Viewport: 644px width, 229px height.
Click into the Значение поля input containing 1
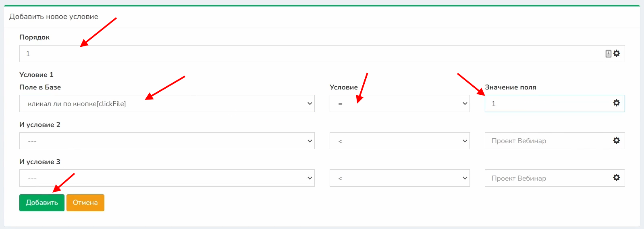click(548, 104)
